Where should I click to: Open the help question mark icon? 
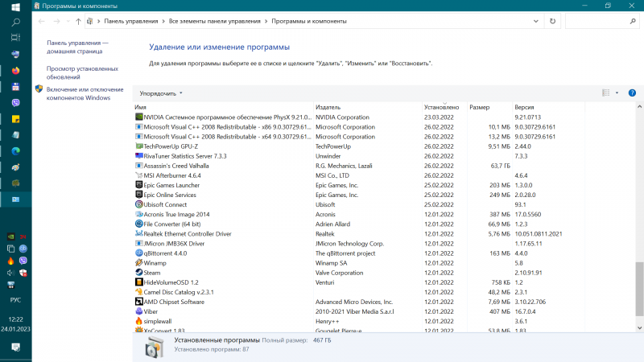(632, 93)
